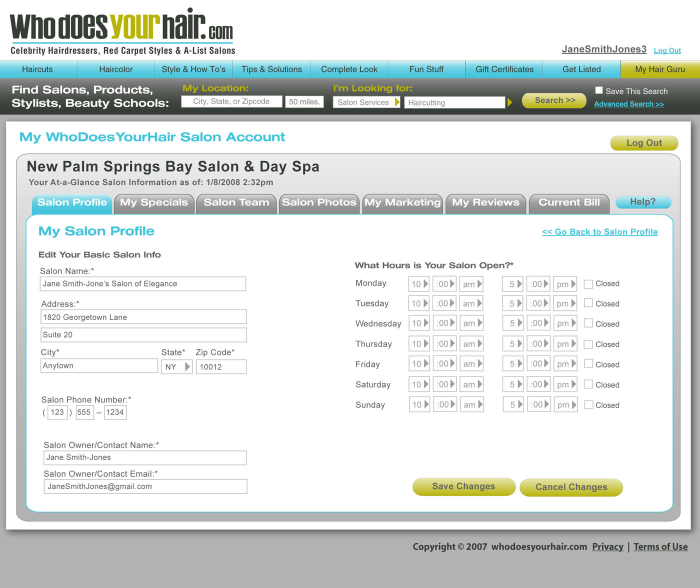Click the Log Out link near username
700x588 pixels.
[667, 50]
